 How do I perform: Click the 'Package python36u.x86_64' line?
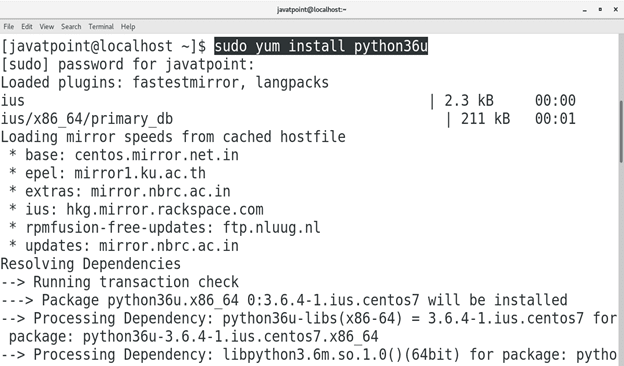tap(284, 300)
